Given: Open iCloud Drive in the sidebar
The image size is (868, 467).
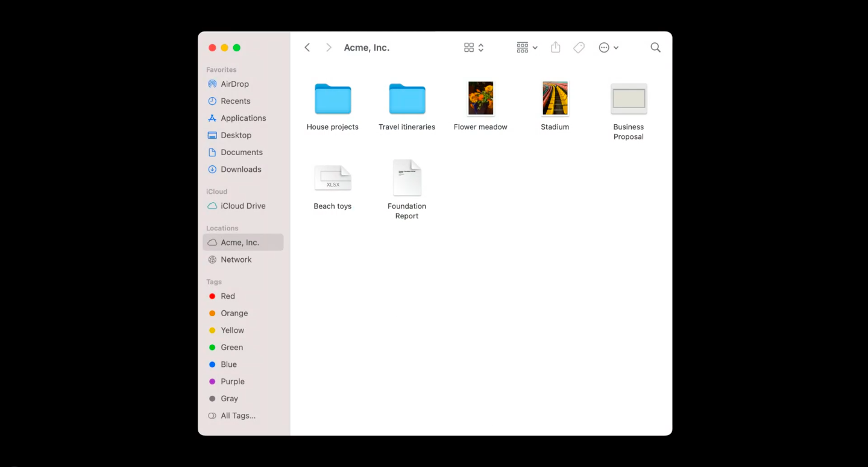Looking at the screenshot, I should (242, 206).
